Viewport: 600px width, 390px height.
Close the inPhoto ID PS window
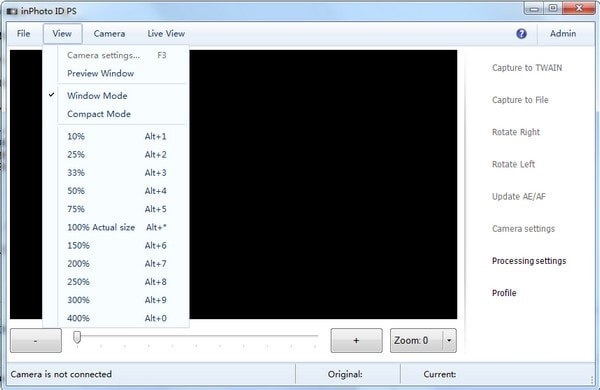[x=579, y=8]
